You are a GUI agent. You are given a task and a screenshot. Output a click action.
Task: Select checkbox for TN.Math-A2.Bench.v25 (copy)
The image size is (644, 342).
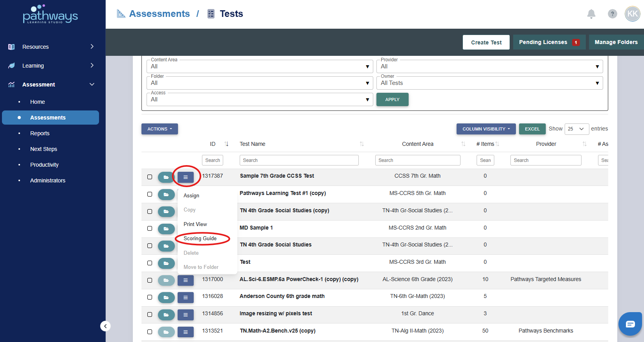[x=150, y=332]
